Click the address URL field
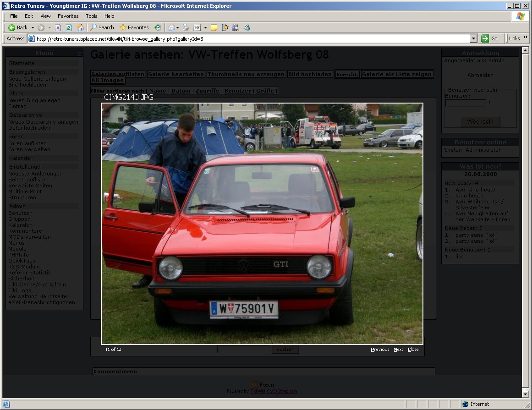532x410 pixels. tap(252, 38)
